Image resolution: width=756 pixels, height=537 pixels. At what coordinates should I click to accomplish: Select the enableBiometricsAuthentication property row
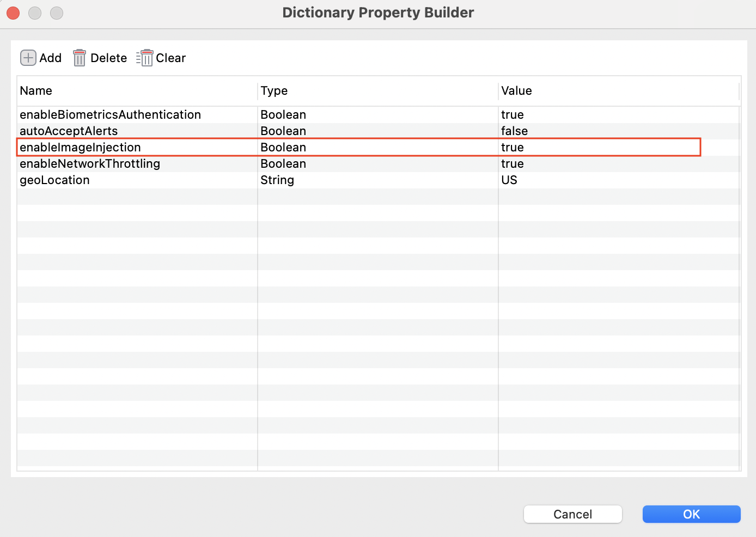111,115
